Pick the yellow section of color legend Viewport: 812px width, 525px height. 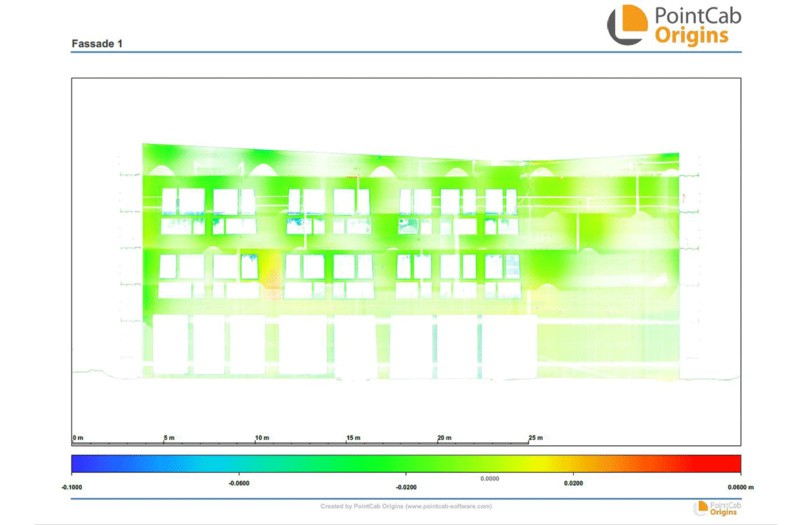coord(535,463)
